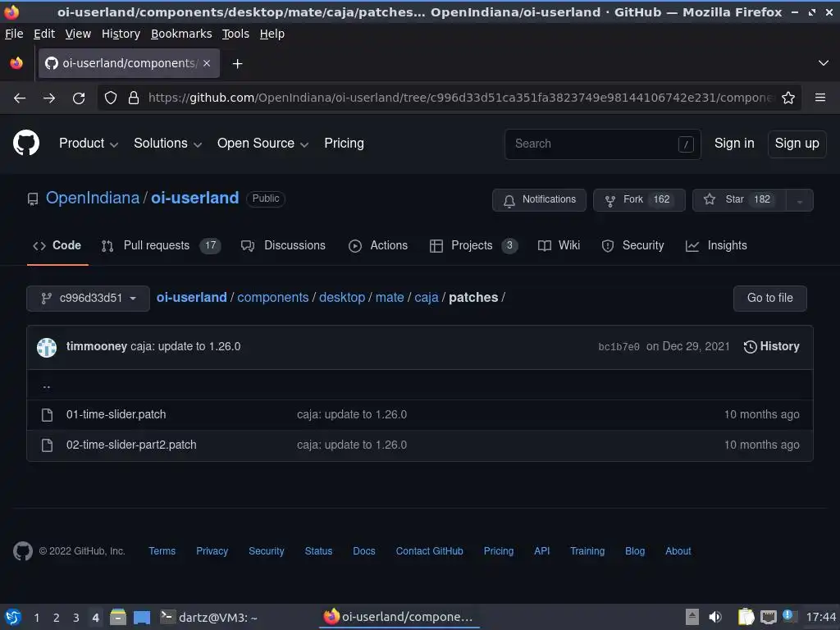
Task: Expand the Open Source dropdown menu
Action: 262,144
